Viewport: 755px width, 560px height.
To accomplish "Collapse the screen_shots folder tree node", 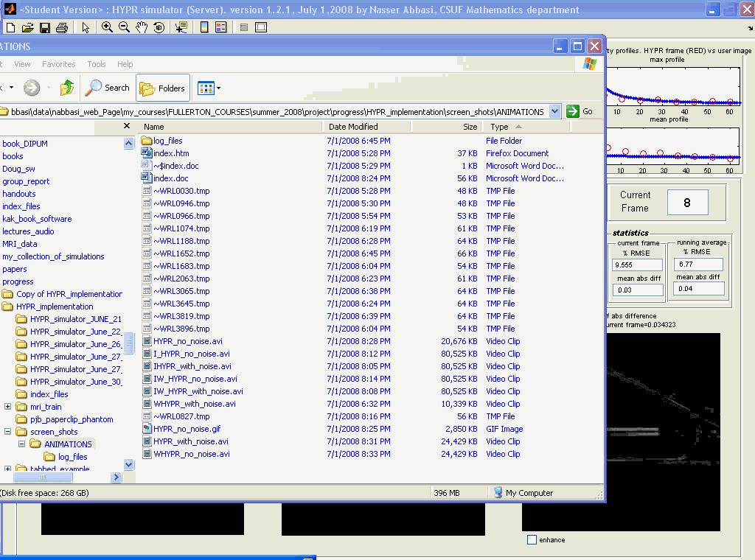I will pos(8,432).
